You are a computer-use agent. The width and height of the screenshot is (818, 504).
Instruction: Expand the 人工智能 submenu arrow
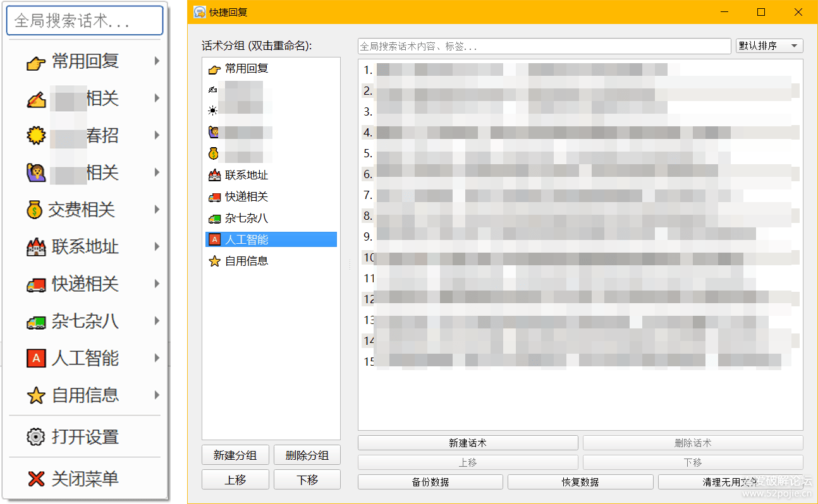(x=156, y=359)
